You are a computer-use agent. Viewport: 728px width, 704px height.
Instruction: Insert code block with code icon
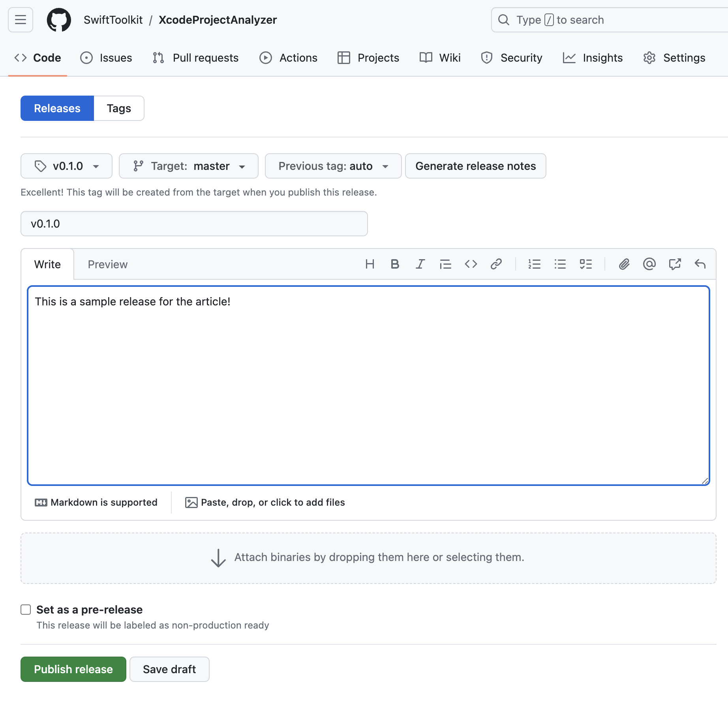point(471,264)
